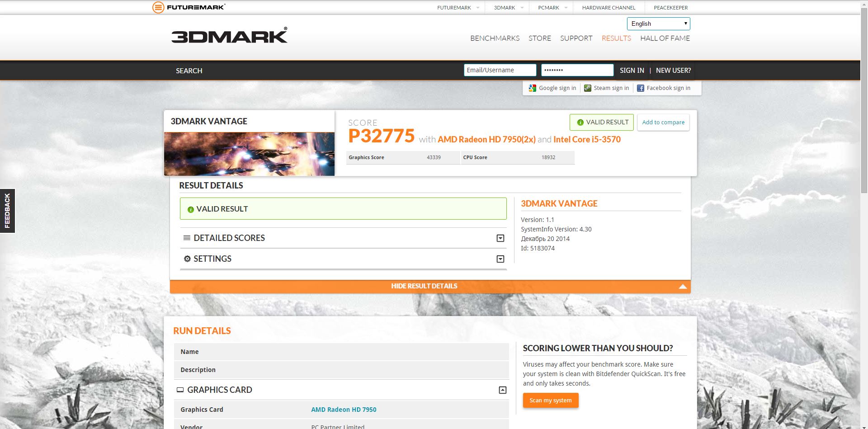Click the 3DMARK logo
Viewport: 868px width, 429px height.
tap(229, 35)
